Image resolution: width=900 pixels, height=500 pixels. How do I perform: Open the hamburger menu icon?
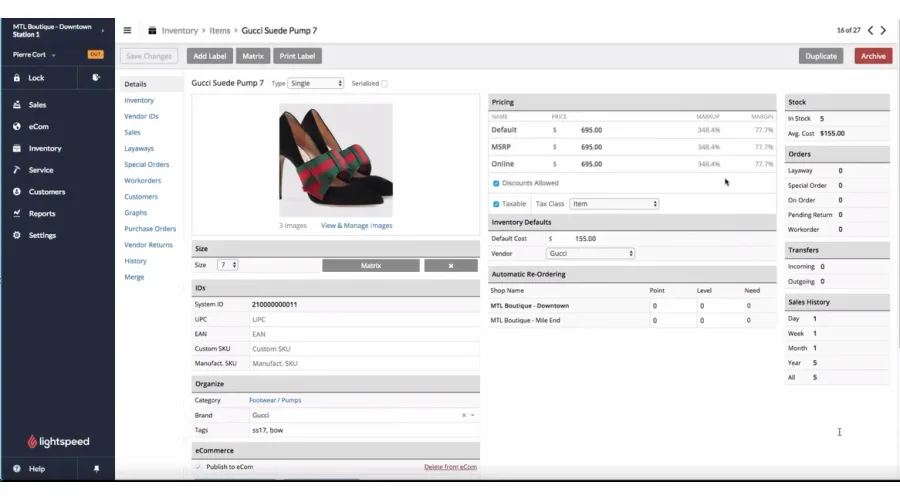[127, 30]
